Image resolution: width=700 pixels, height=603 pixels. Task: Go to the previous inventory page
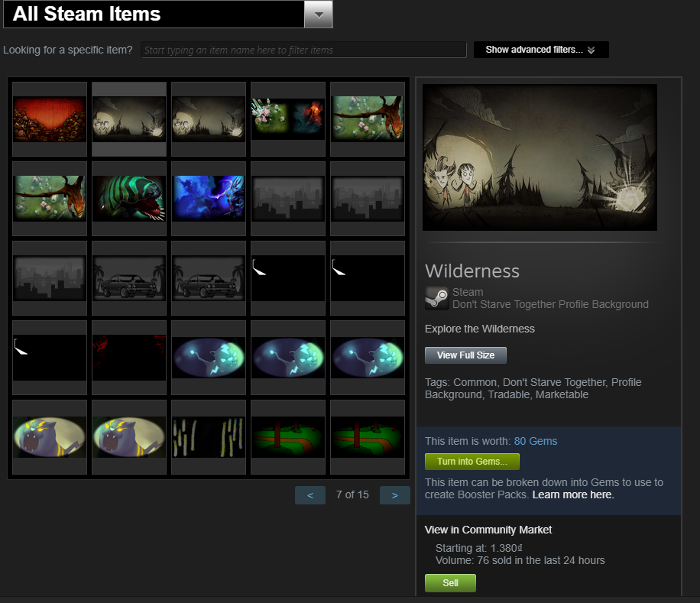point(309,495)
